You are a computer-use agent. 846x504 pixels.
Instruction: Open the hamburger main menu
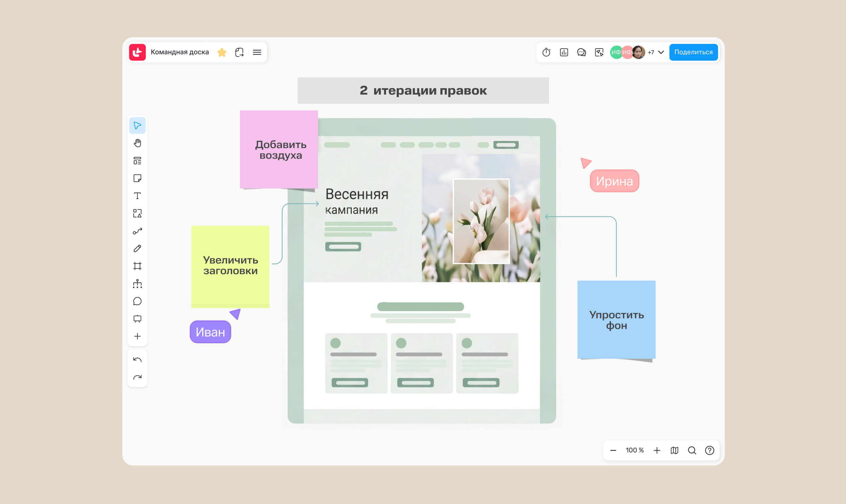point(257,52)
